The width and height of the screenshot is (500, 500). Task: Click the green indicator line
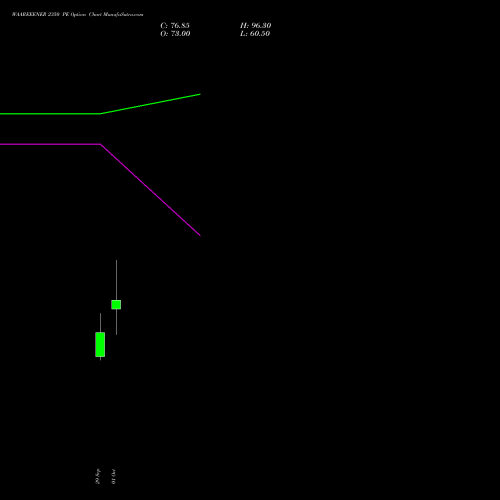(x=100, y=113)
